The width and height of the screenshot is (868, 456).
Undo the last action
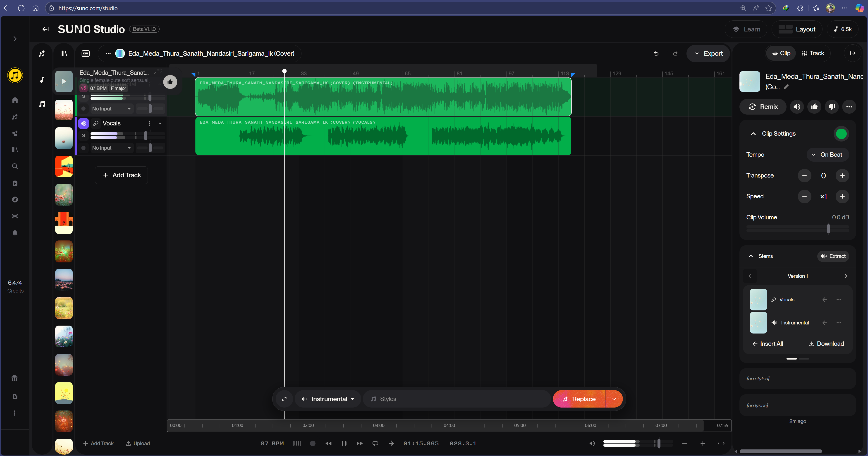[656, 54]
